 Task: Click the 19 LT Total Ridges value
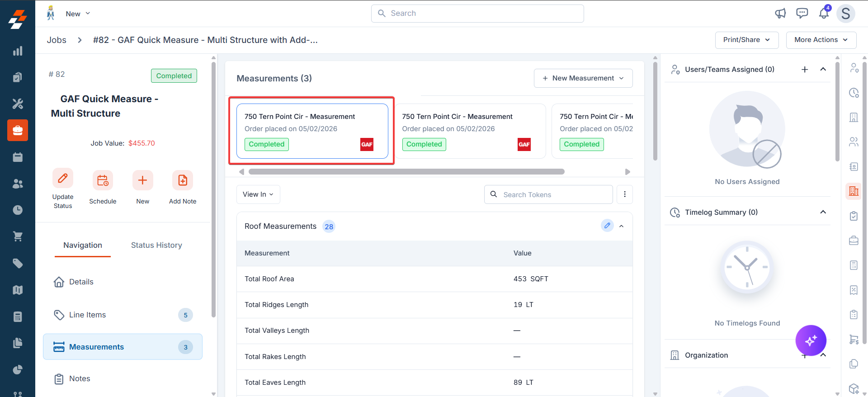point(524,305)
